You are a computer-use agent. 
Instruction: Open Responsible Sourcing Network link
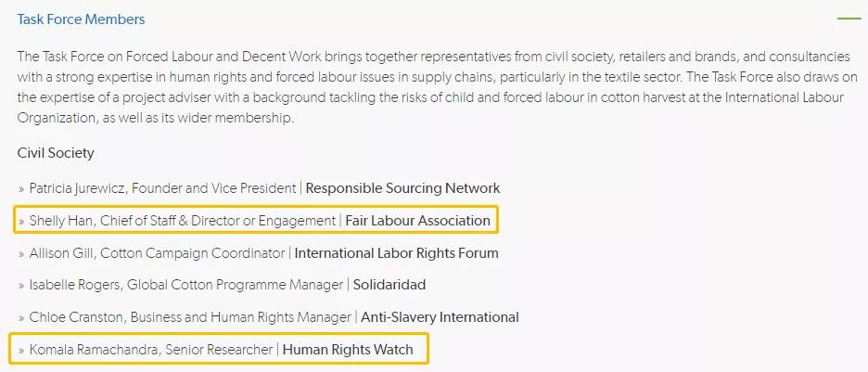(x=402, y=188)
